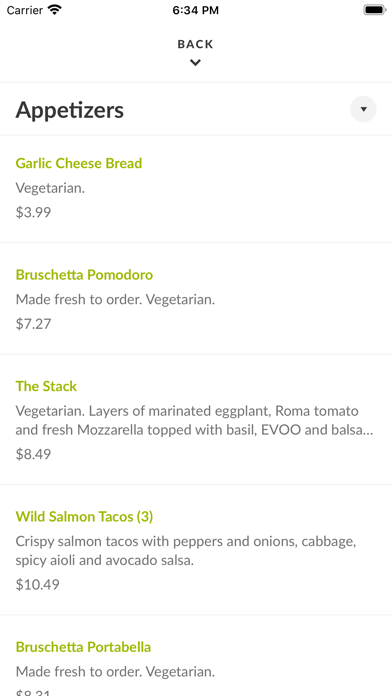Click The Stack eggplant description text
392x696 pixels.
[x=194, y=420]
